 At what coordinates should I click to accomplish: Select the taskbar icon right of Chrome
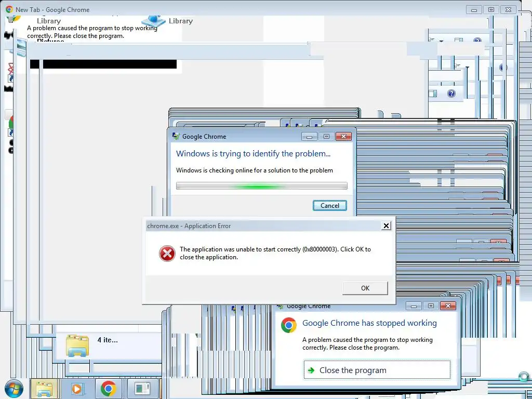pyautogui.click(x=142, y=389)
